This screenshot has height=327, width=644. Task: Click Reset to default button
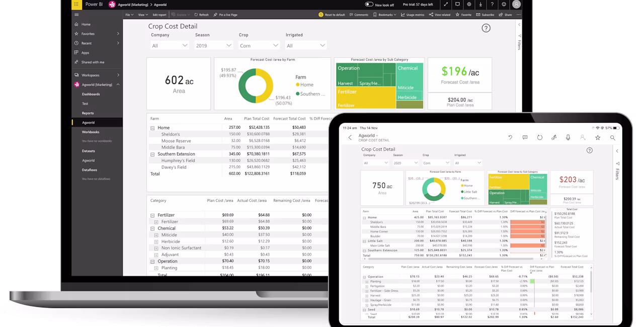pyautogui.click(x=332, y=15)
